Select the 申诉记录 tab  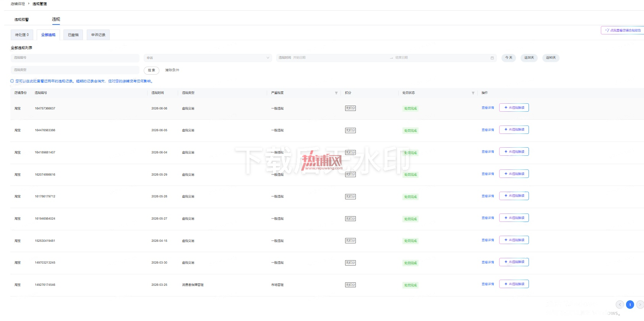tap(98, 35)
